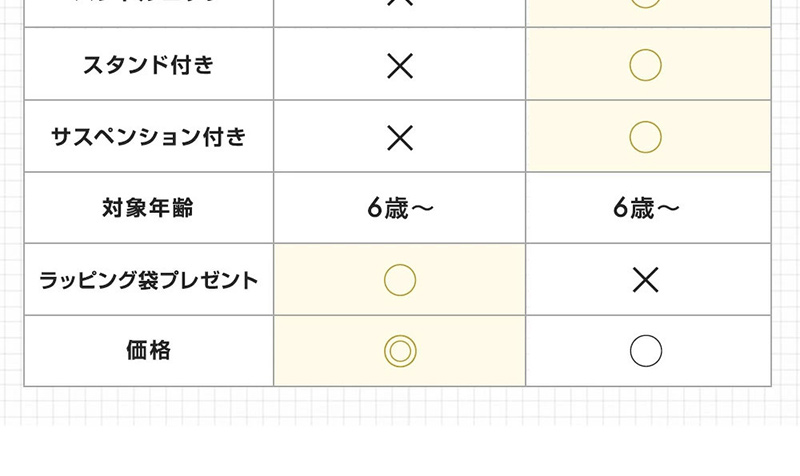Click the cross mark in the ラッピング袋プレゼント row
This screenshot has height=476, width=800.
(x=646, y=280)
